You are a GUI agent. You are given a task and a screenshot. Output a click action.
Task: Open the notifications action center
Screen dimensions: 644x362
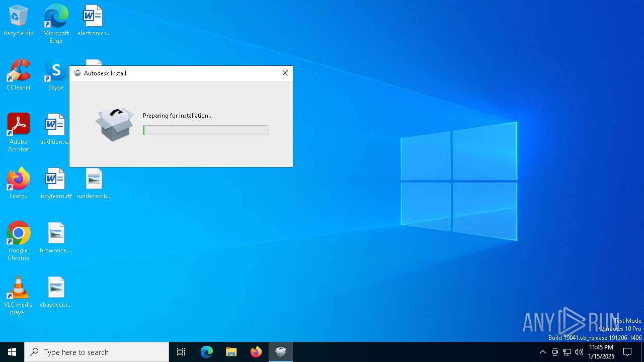pyautogui.click(x=627, y=352)
